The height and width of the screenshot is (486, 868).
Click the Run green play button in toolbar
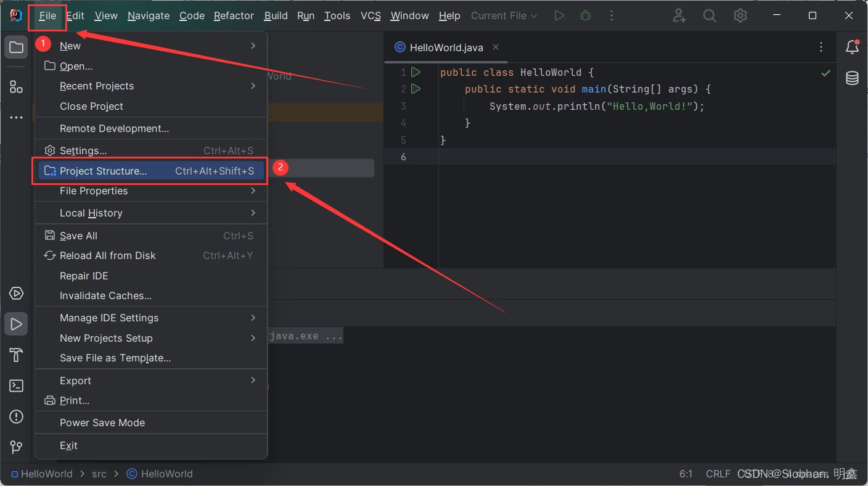[559, 16]
